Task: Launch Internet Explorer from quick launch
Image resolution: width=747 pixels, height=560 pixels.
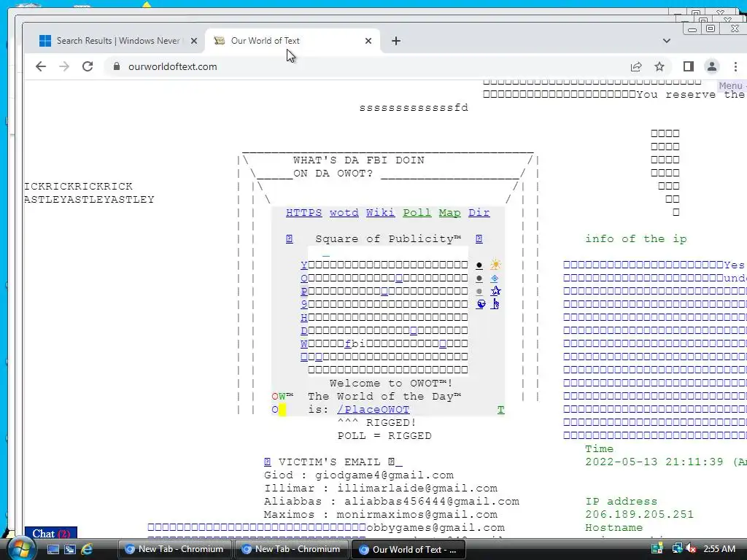Action: pos(88,549)
